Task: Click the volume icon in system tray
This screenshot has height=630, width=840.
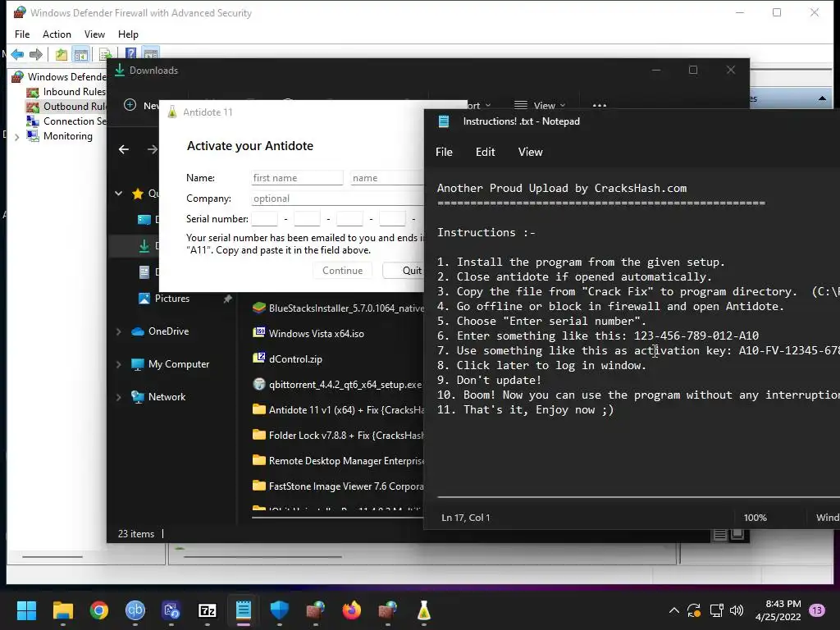Action: click(737, 610)
